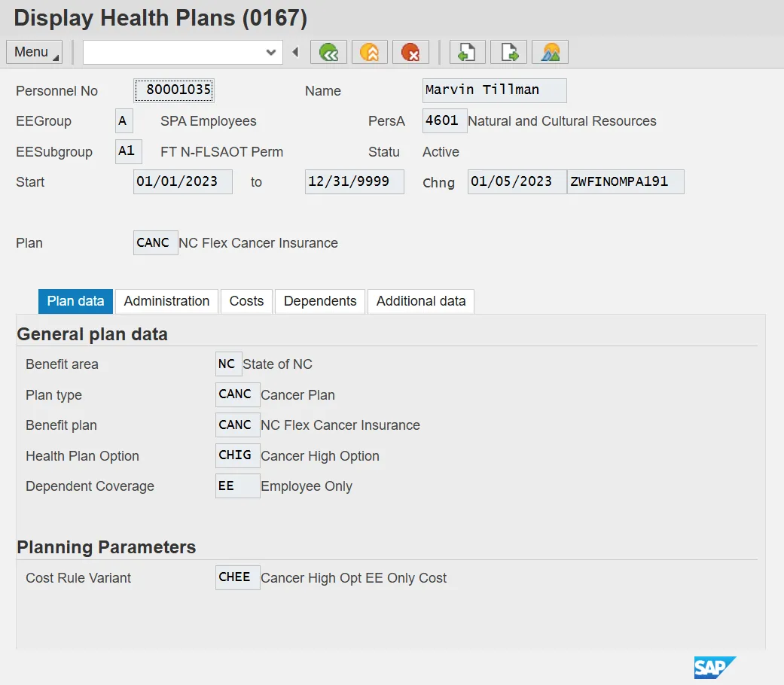
Task: Click the Benefit area field NC
Action: click(x=228, y=364)
